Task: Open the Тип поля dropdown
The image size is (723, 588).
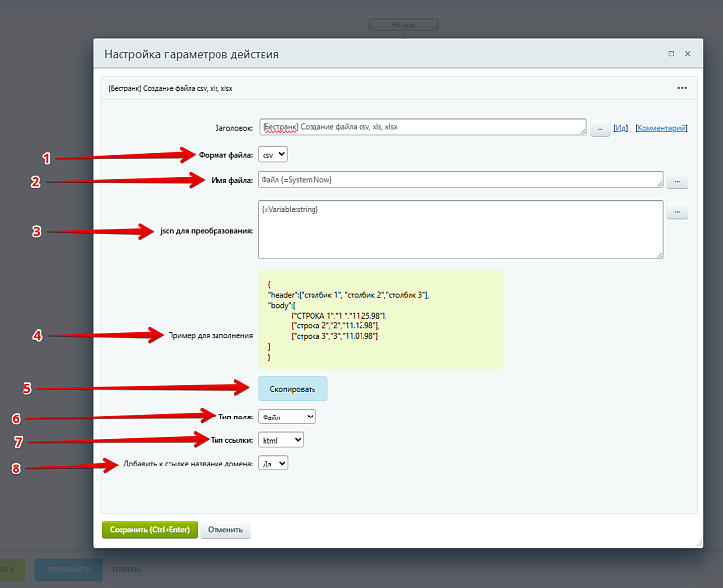Action: (287, 416)
